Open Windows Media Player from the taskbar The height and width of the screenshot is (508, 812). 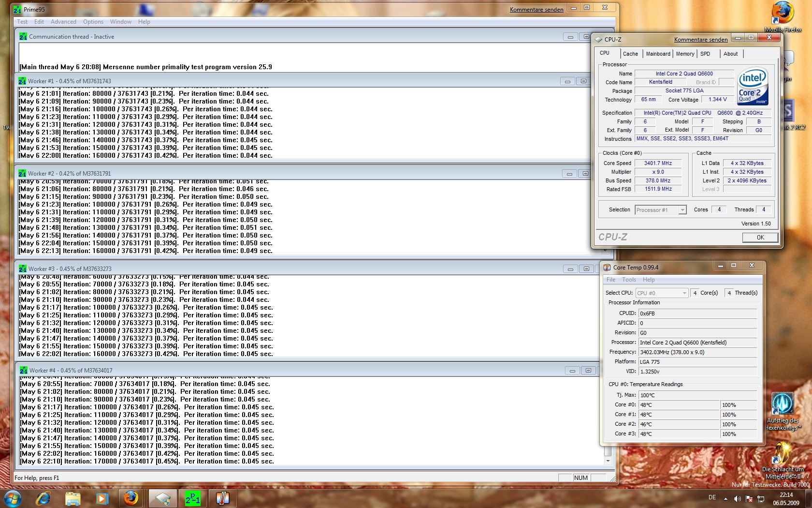pyautogui.click(x=101, y=498)
